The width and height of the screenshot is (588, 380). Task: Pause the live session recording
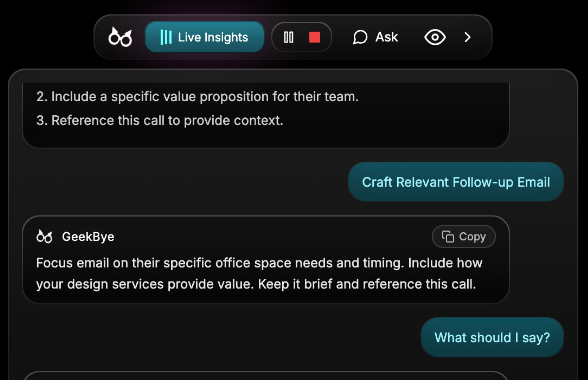click(x=288, y=37)
